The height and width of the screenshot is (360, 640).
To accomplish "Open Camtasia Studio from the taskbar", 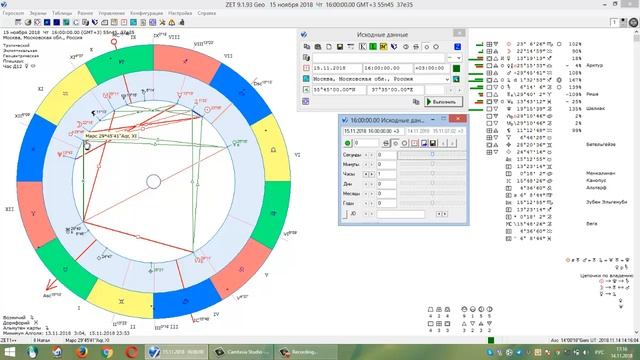I will tap(241, 352).
